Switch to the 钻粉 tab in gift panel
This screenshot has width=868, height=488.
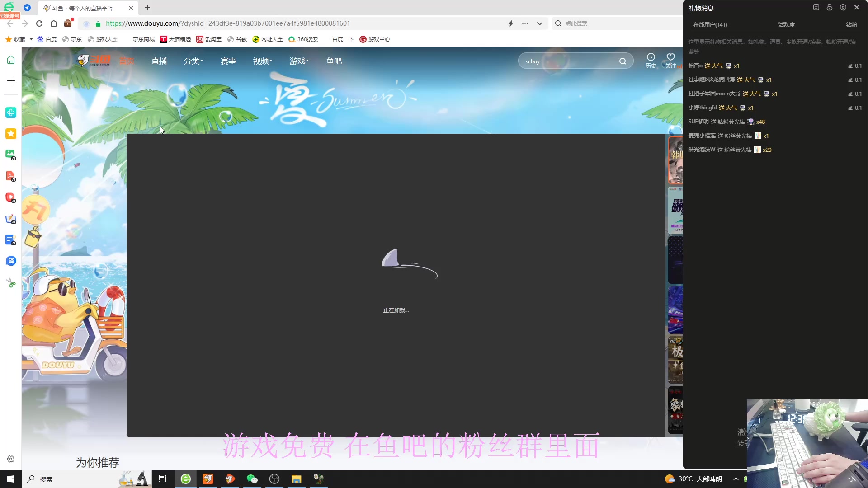[x=851, y=25]
